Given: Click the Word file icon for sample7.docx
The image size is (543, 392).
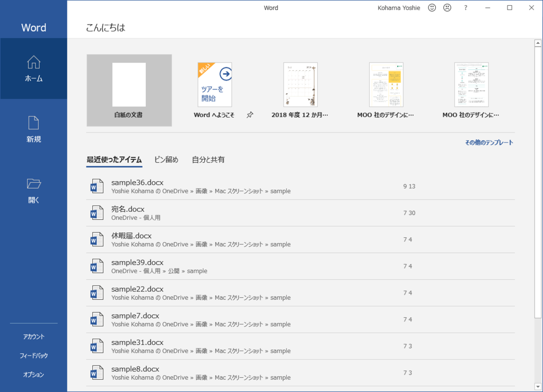Looking at the screenshot, I should pos(97,319).
